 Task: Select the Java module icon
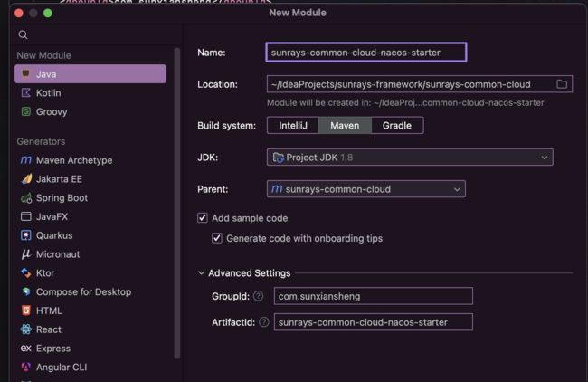pos(25,73)
